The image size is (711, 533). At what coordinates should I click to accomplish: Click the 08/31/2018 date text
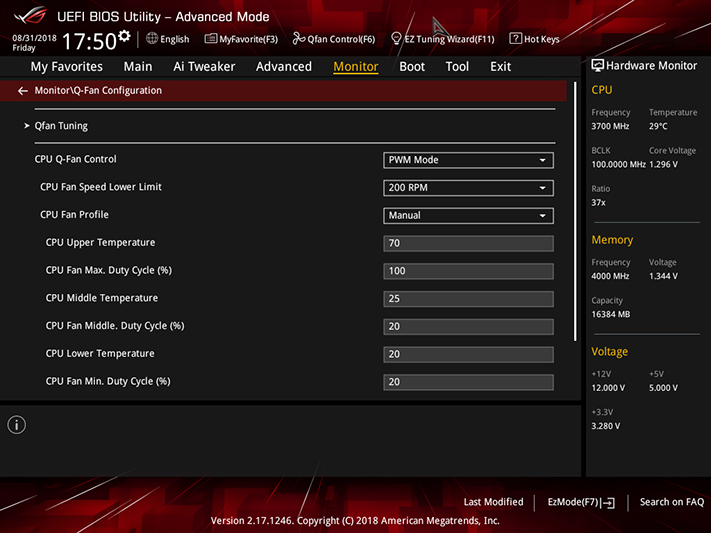34,38
